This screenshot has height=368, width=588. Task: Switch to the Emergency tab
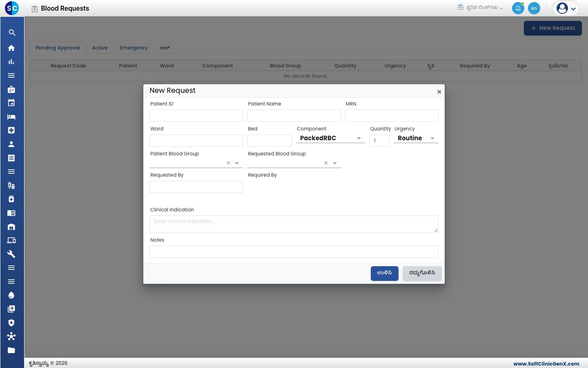point(134,48)
